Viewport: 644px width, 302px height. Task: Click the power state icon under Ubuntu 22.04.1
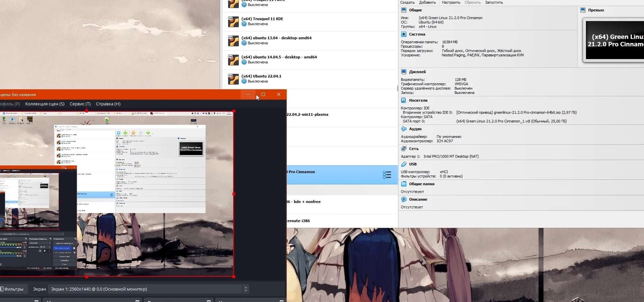click(x=244, y=81)
